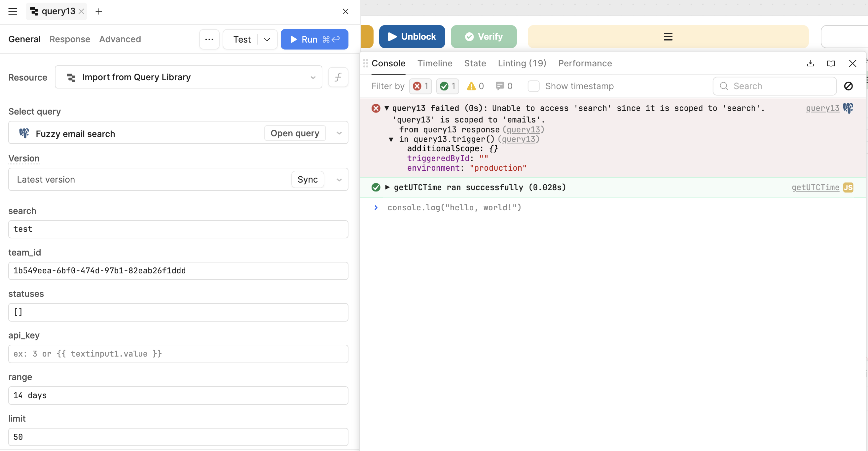Expand the getUTCTime ran successfully entry

click(x=387, y=187)
